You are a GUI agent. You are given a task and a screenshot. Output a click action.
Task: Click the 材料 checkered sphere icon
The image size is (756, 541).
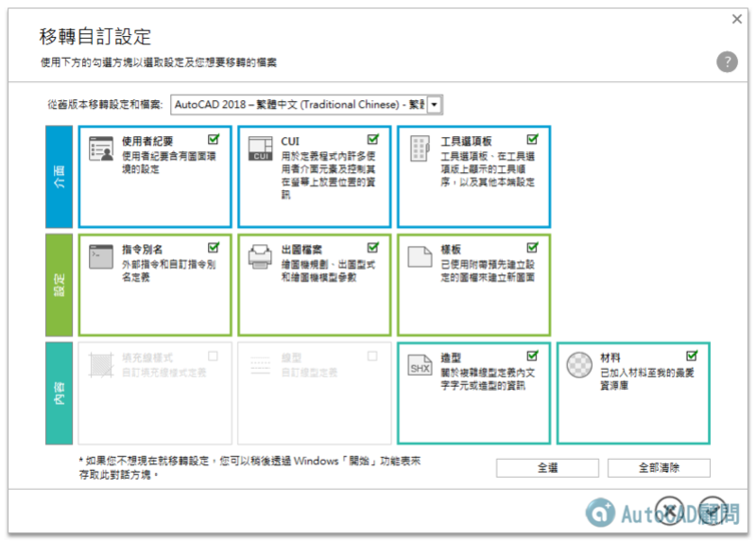coord(579,365)
